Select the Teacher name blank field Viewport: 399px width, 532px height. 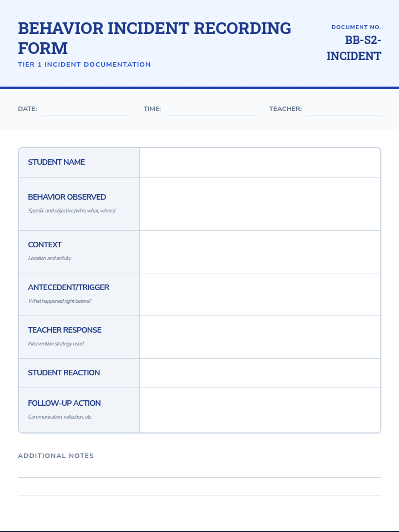[343, 110]
